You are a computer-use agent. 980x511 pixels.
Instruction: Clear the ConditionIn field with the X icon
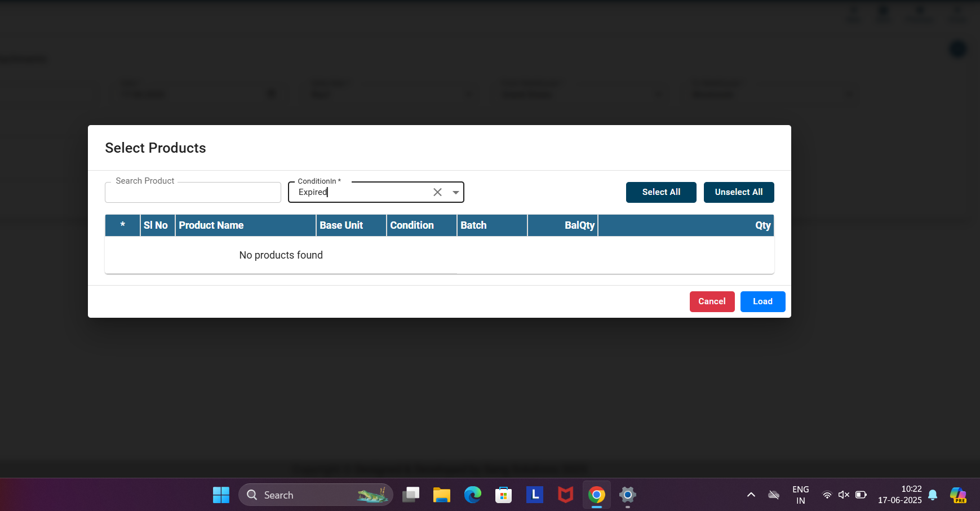coord(437,192)
